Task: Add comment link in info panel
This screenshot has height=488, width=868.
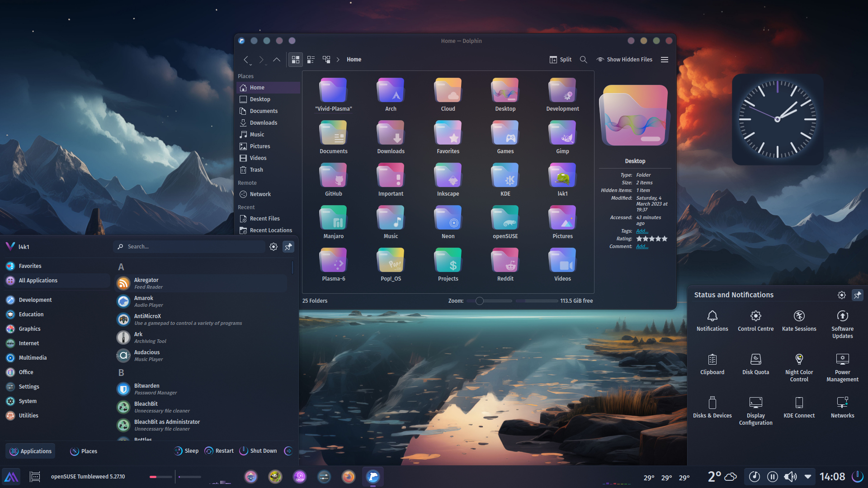Action: click(x=642, y=247)
